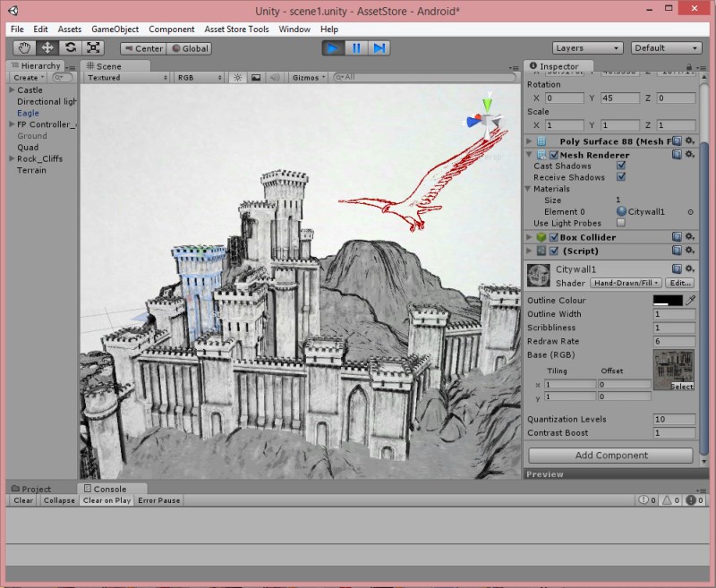Open the Layers dropdown

[588, 48]
